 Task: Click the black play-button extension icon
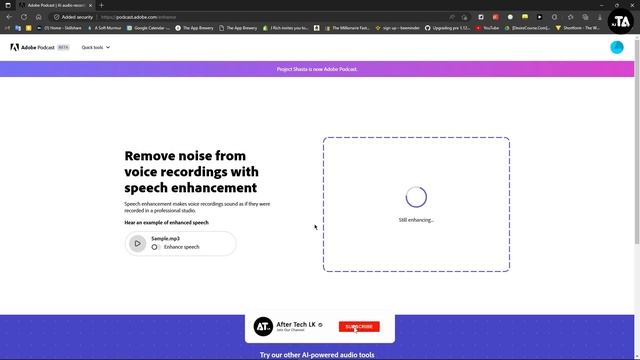click(540, 17)
